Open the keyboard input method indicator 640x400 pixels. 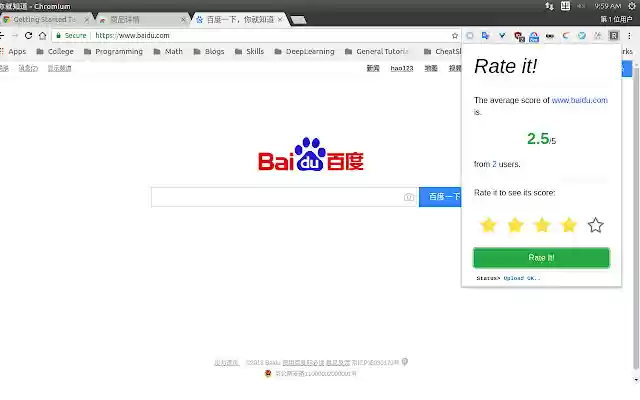pyautogui.click(x=565, y=6)
